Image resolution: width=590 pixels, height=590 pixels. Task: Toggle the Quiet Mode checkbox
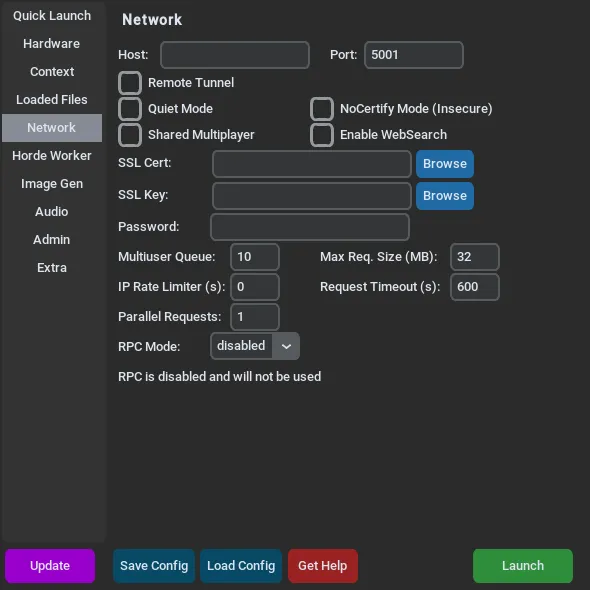click(130, 109)
